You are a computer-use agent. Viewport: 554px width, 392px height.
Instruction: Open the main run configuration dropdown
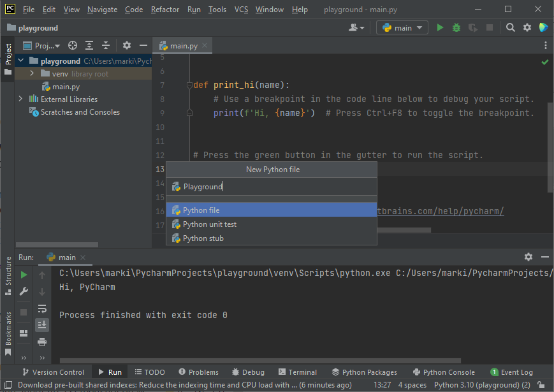click(402, 27)
